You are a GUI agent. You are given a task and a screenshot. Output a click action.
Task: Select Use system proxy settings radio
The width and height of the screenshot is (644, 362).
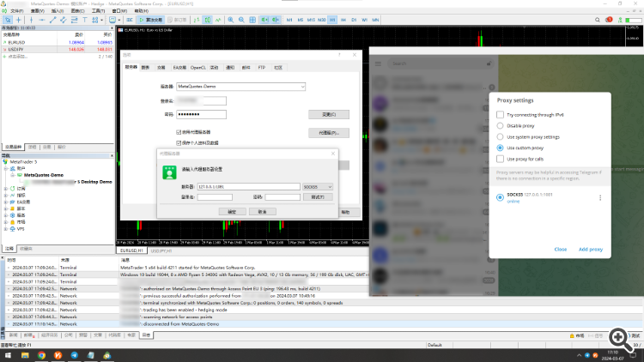(500, 136)
